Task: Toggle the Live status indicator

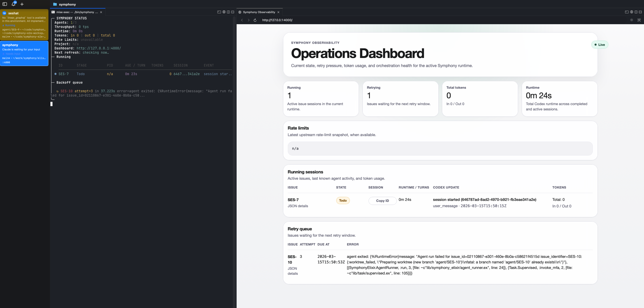Action: (600, 44)
